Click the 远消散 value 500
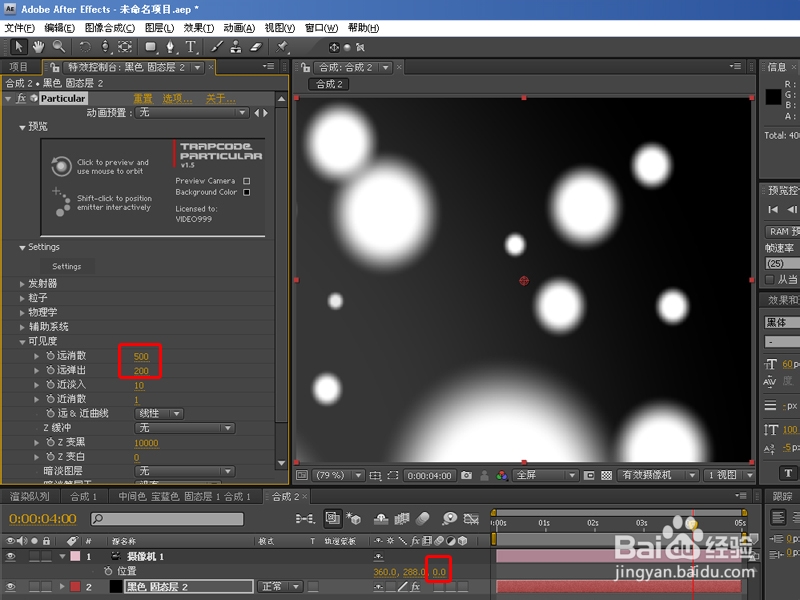The width and height of the screenshot is (800, 600). [x=141, y=357]
